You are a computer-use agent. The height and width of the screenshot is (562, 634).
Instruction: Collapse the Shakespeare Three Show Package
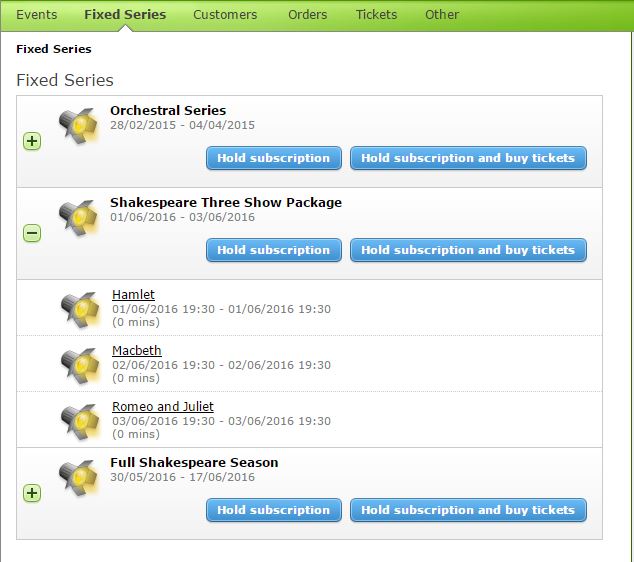click(x=32, y=233)
